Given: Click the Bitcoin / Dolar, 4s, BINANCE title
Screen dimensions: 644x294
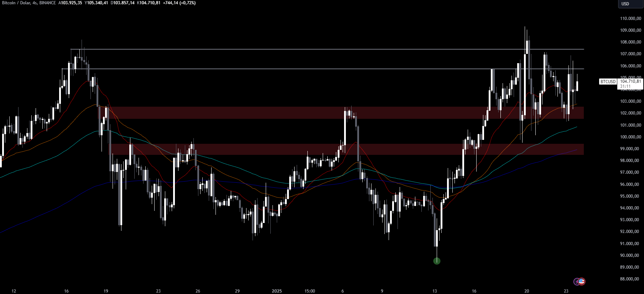Looking at the screenshot, I should click(29, 3).
